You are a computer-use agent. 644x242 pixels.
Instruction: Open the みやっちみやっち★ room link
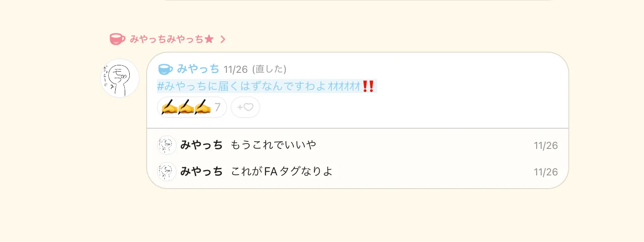pos(172,39)
